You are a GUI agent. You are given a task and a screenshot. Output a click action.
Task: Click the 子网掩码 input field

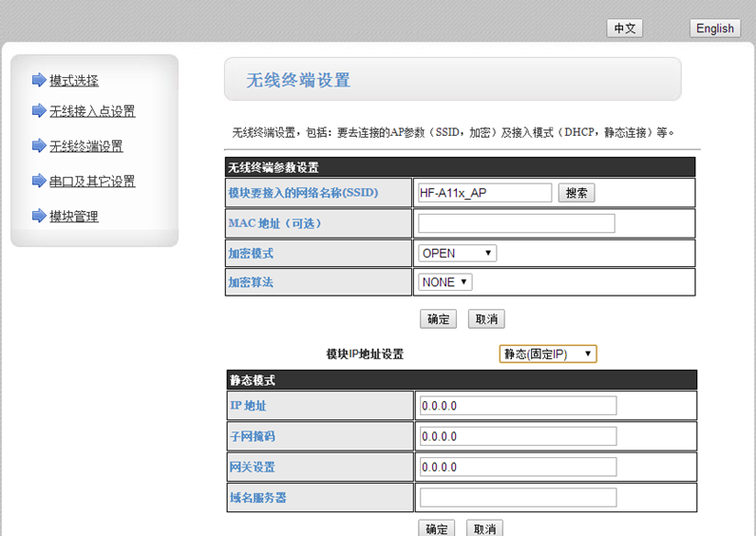point(517,436)
